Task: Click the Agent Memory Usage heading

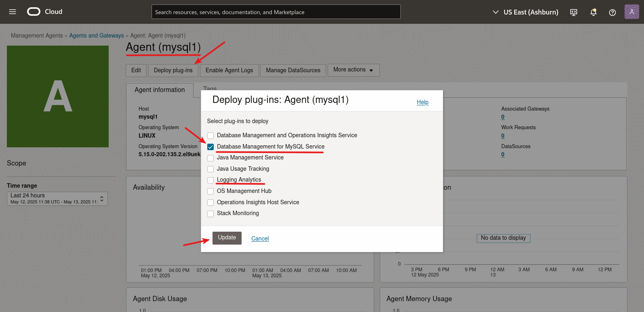Action: (x=419, y=299)
